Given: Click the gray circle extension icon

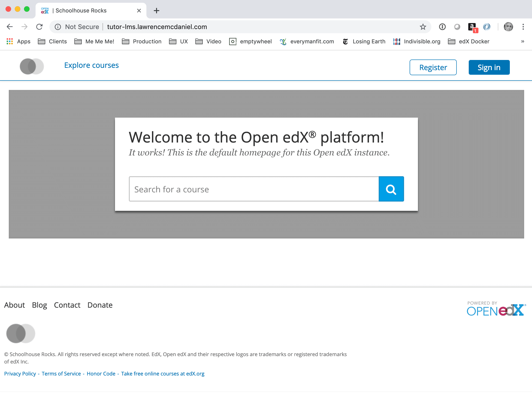Looking at the screenshot, I should 457,27.
